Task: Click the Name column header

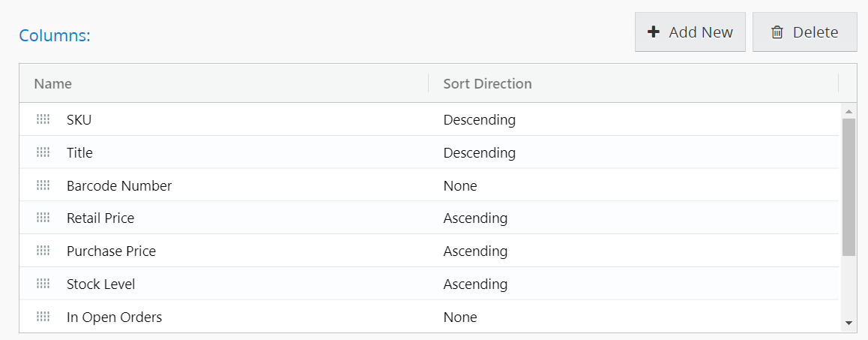Action: point(53,83)
